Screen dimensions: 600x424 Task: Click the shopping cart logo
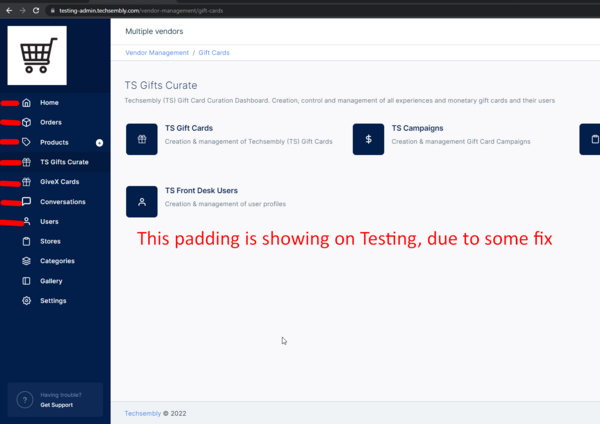(x=37, y=55)
